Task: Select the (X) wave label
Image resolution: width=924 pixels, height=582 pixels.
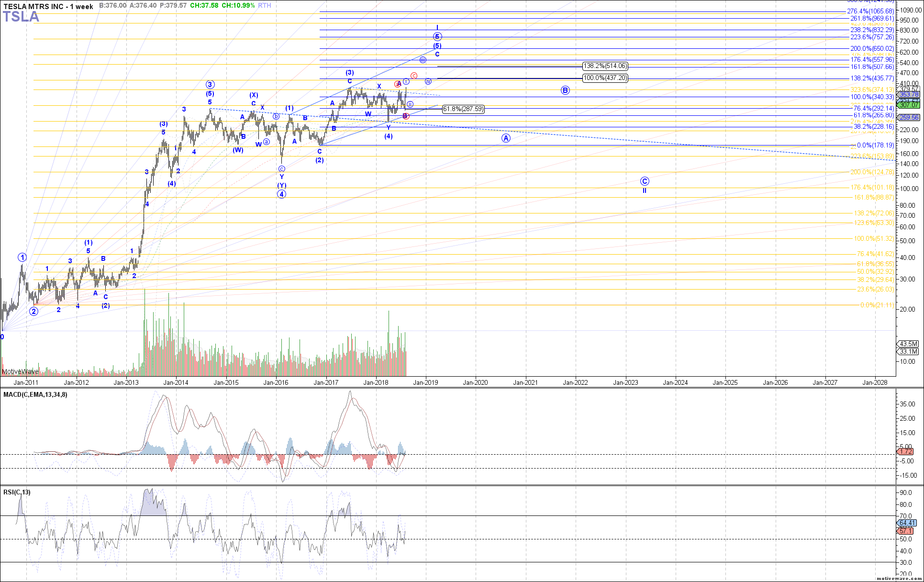Action: (x=254, y=95)
